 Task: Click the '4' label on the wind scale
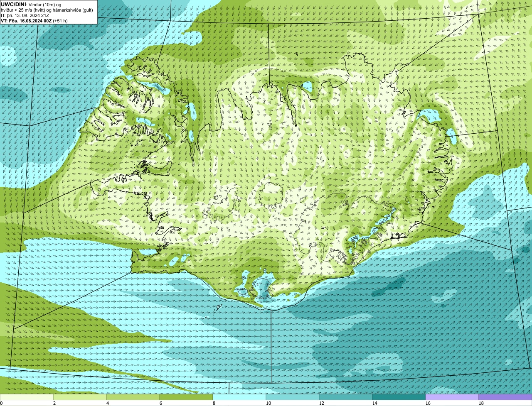click(108, 403)
